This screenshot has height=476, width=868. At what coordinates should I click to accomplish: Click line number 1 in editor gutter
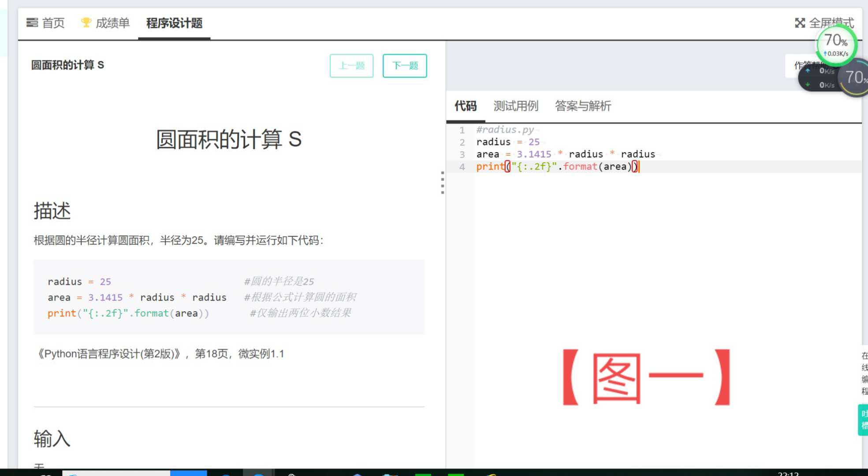tap(462, 130)
